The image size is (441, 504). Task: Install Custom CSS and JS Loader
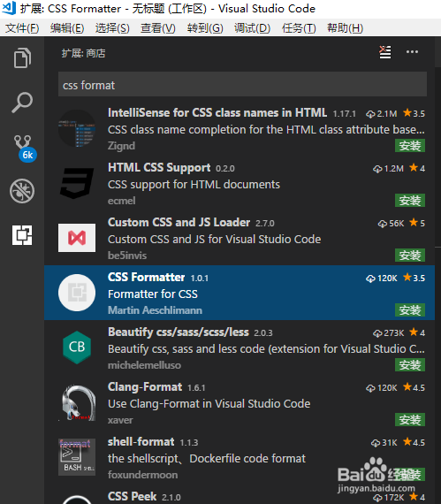click(410, 256)
